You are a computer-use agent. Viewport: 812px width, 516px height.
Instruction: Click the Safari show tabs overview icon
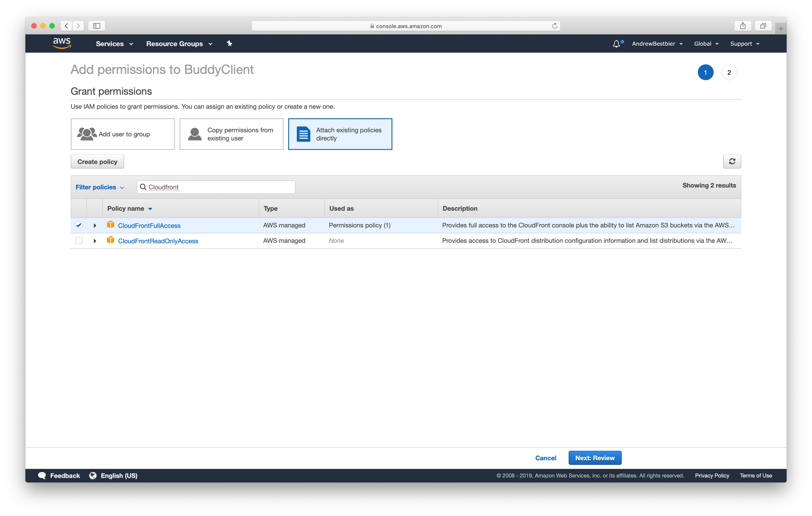click(x=763, y=26)
